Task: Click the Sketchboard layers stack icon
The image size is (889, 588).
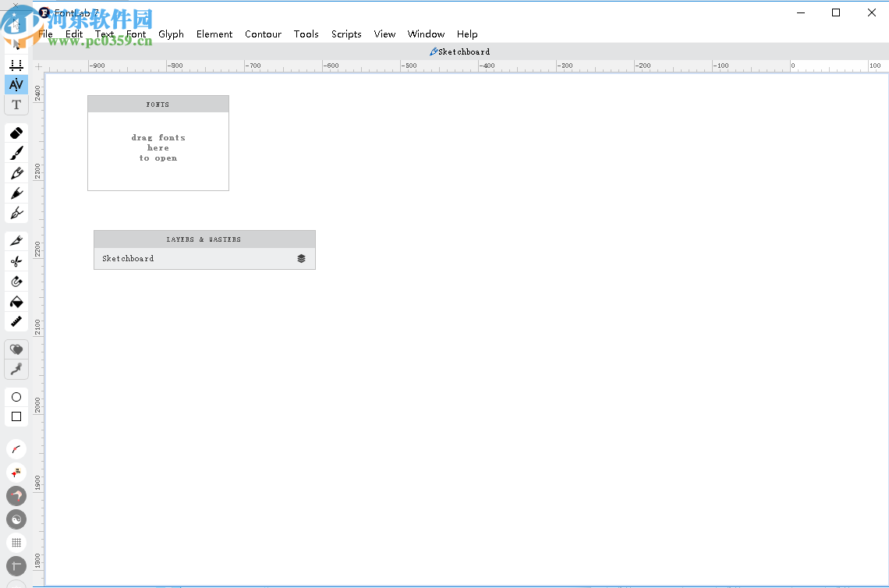Action: click(x=301, y=259)
